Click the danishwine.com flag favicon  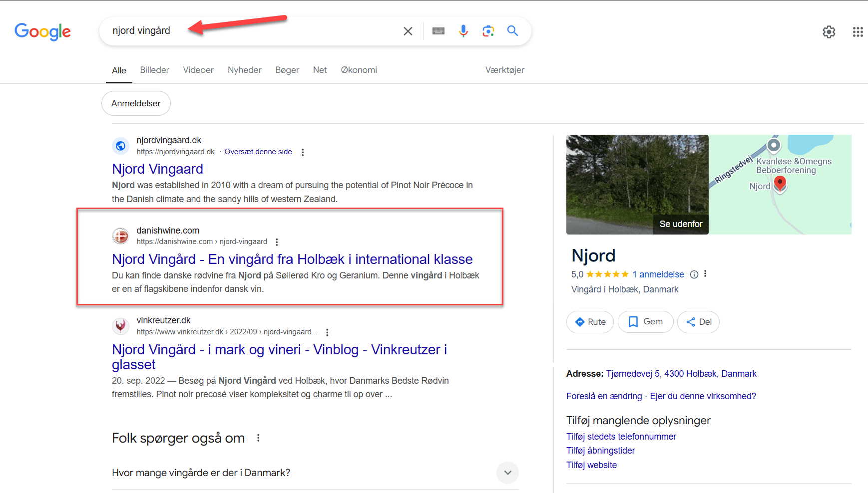pos(120,236)
